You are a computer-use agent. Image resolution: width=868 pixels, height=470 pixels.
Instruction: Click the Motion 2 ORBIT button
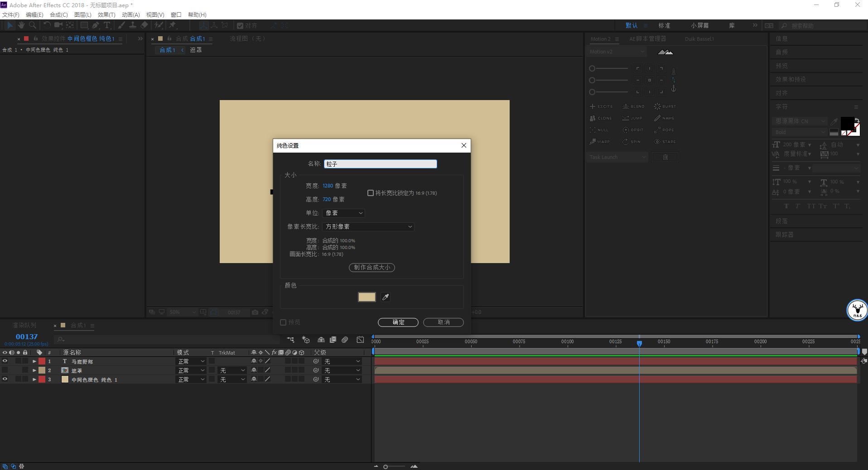[633, 130]
